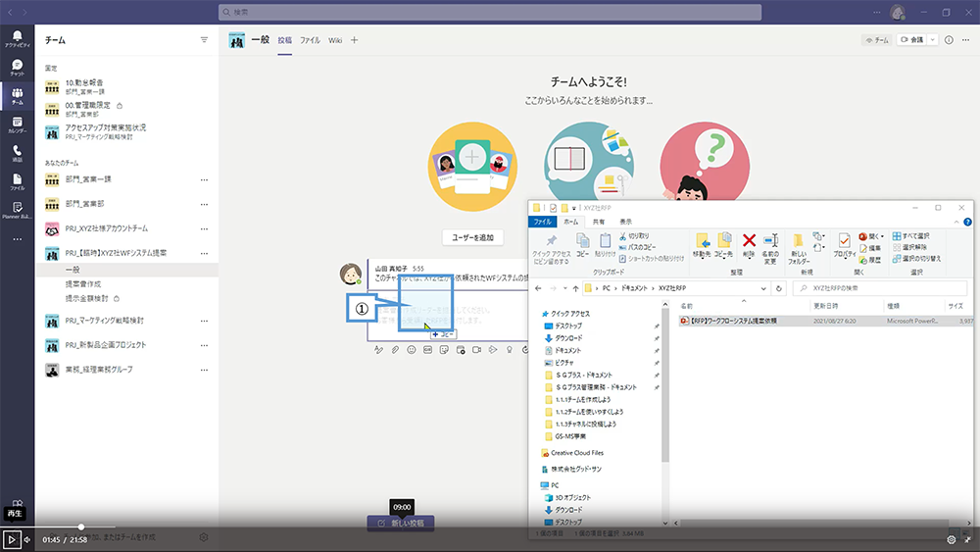980x552 pixels.
Task: Click the video play button
Action: tap(11, 539)
